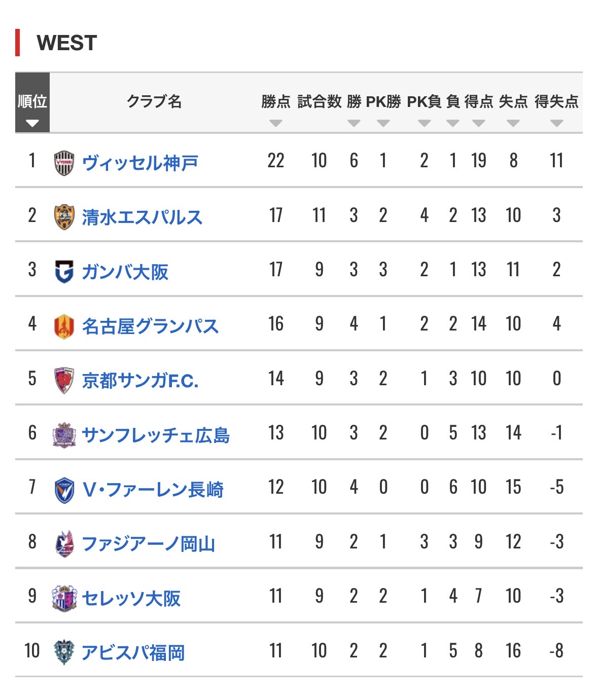The height and width of the screenshot is (700, 598).
Task: Click the Nagoya Grampus club crest
Action: [64, 326]
